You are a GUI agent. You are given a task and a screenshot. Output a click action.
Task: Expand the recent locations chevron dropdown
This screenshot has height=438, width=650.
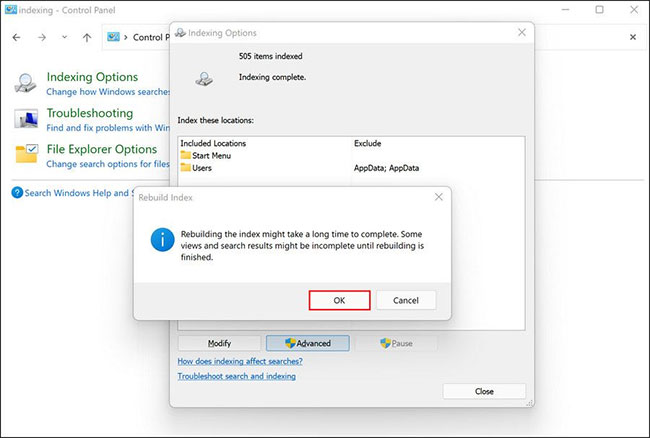click(x=65, y=37)
